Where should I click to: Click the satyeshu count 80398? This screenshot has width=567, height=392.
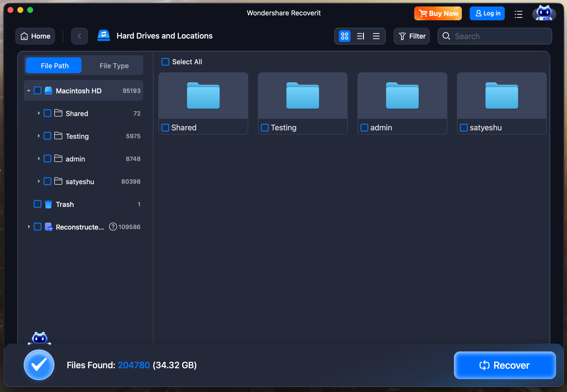tap(131, 182)
